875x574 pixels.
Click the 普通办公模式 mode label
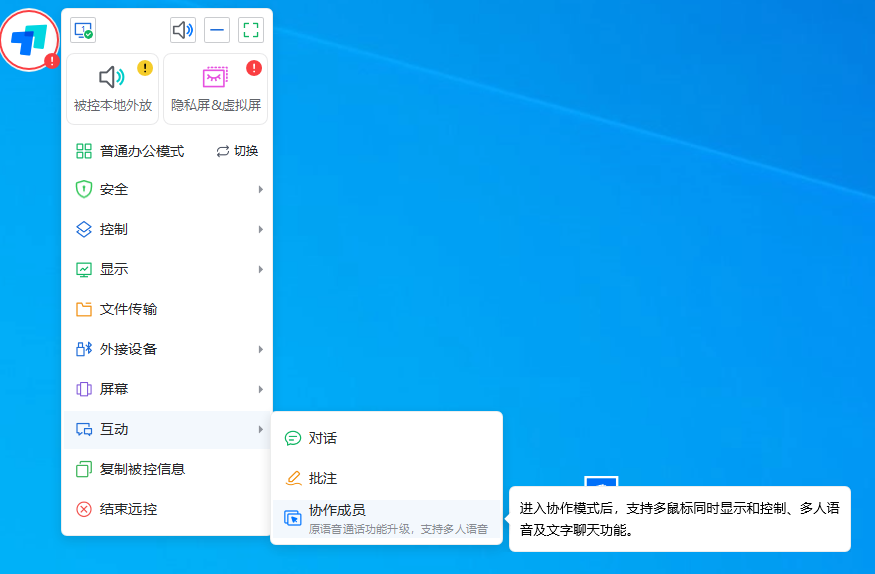pos(141,151)
